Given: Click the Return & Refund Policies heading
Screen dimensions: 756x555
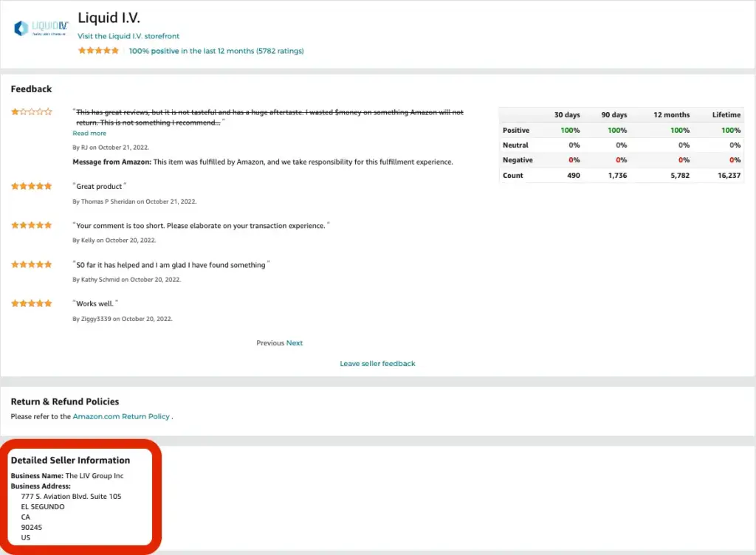Looking at the screenshot, I should (65, 401).
